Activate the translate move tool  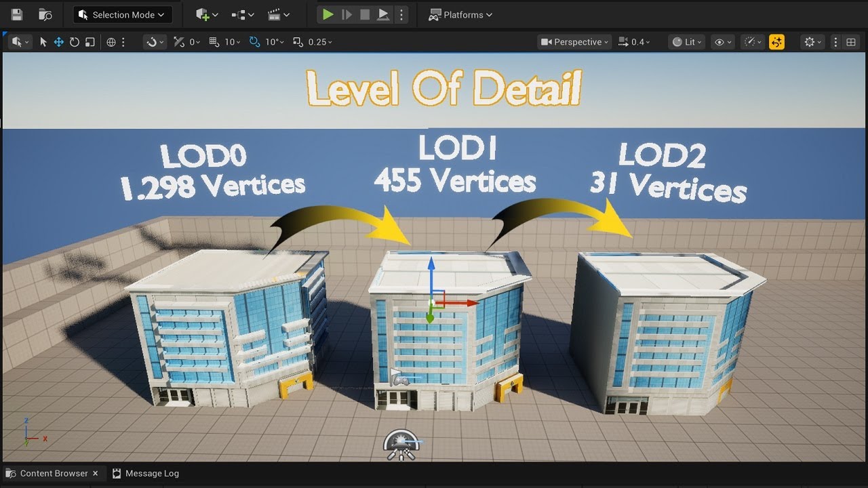point(59,42)
